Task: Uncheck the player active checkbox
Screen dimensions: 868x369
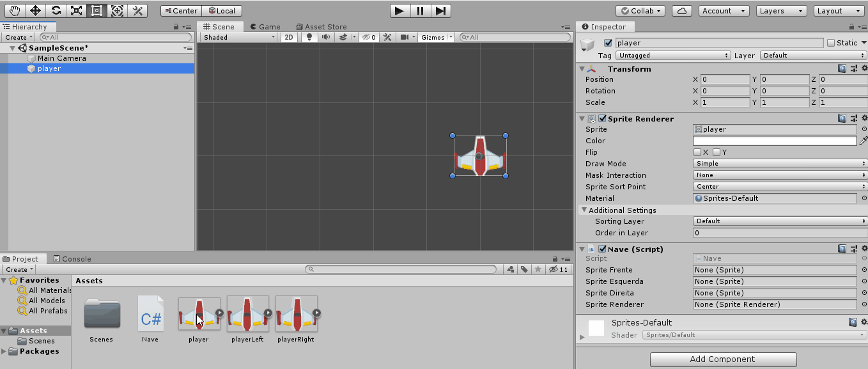Action: tap(608, 43)
